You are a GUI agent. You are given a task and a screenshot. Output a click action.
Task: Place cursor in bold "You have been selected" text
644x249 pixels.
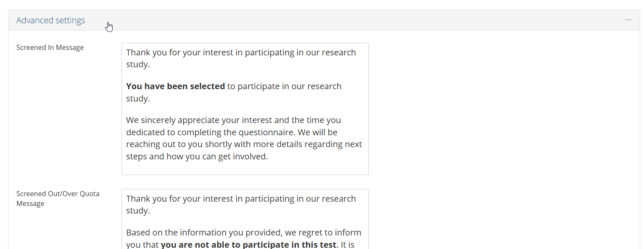click(175, 86)
